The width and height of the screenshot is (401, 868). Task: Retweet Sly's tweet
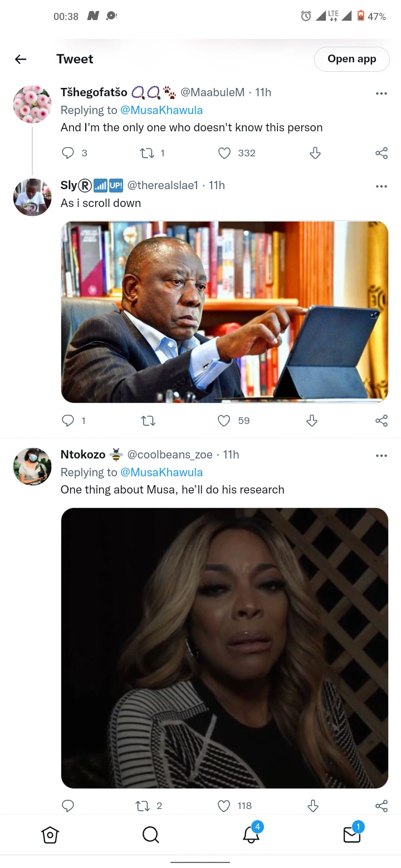(148, 421)
